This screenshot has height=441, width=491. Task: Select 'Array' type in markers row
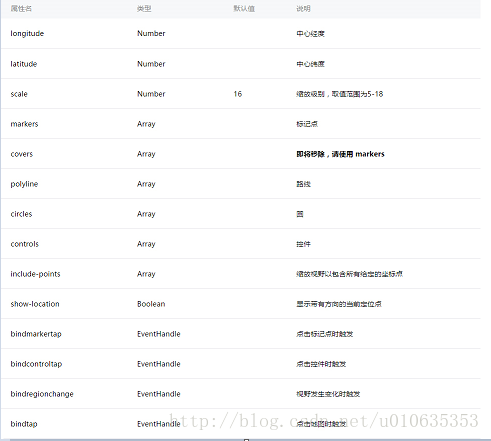point(146,124)
